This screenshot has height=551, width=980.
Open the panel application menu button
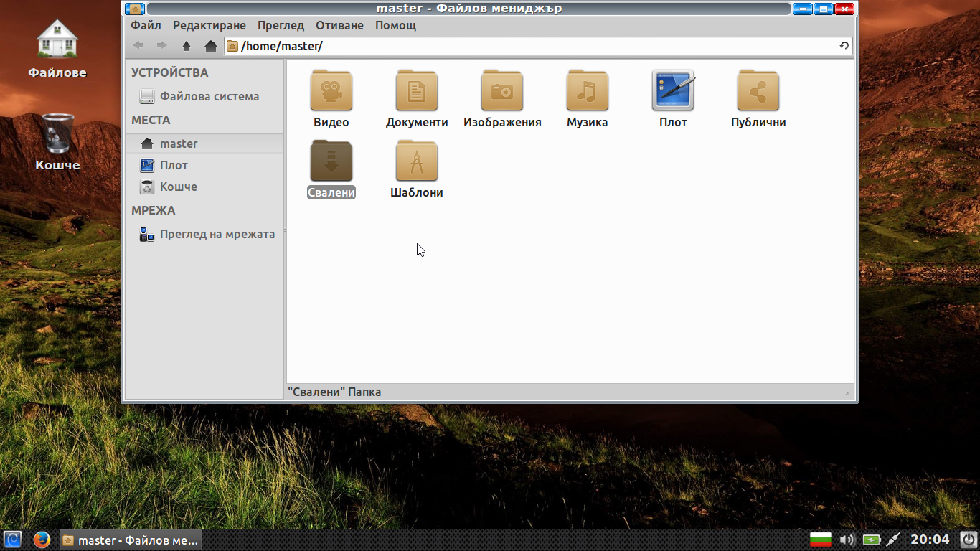pos(12,540)
